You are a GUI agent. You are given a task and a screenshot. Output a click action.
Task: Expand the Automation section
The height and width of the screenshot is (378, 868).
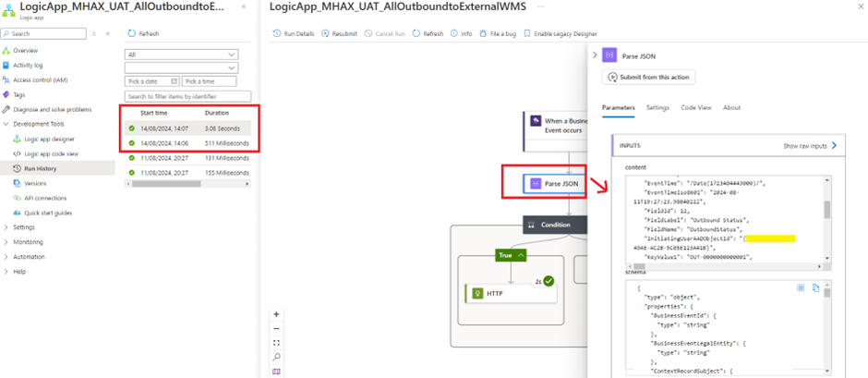pyautogui.click(x=29, y=257)
